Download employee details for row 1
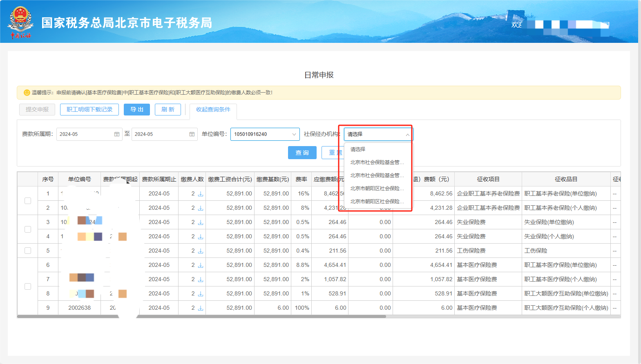 201,194
